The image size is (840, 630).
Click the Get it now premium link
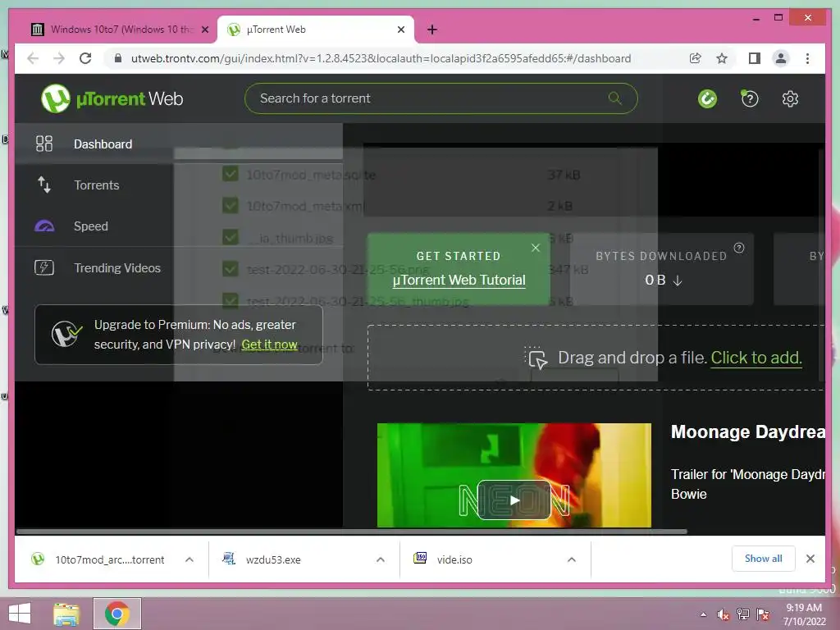[x=269, y=345]
